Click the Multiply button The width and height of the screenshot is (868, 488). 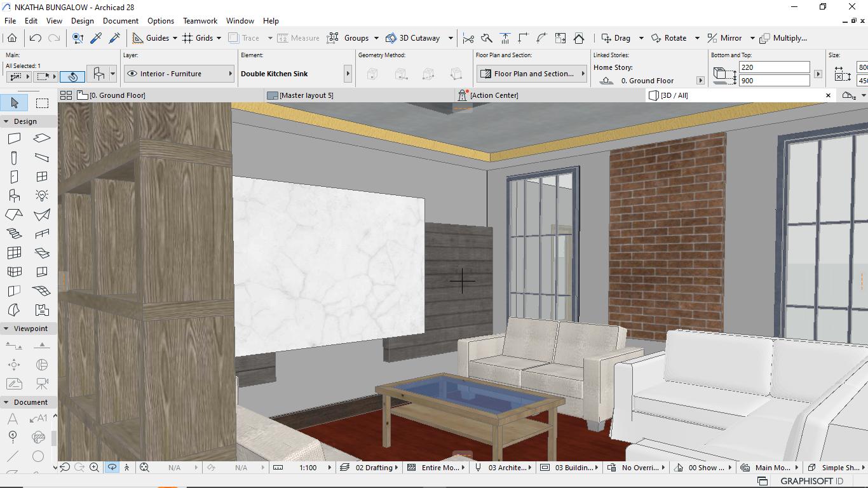pos(783,38)
